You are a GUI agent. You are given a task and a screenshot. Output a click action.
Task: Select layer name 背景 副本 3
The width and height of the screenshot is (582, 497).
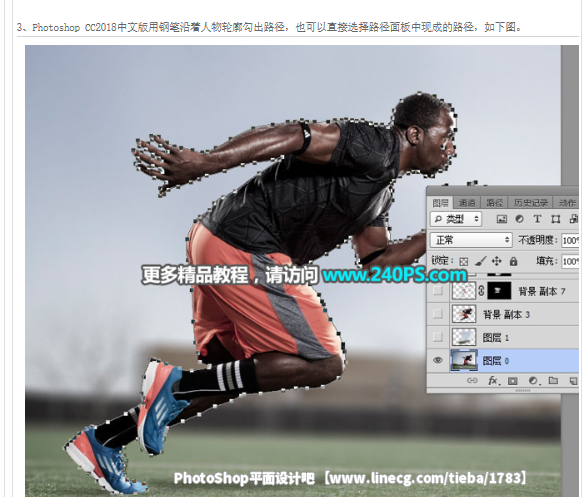(506, 315)
